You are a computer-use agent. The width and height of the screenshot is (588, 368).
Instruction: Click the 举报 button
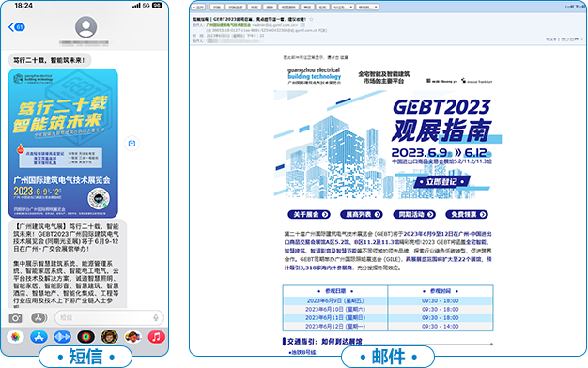point(307,8)
